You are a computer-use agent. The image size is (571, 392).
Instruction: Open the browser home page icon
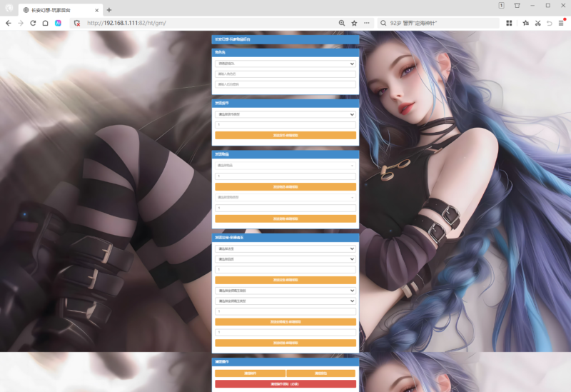click(x=45, y=23)
